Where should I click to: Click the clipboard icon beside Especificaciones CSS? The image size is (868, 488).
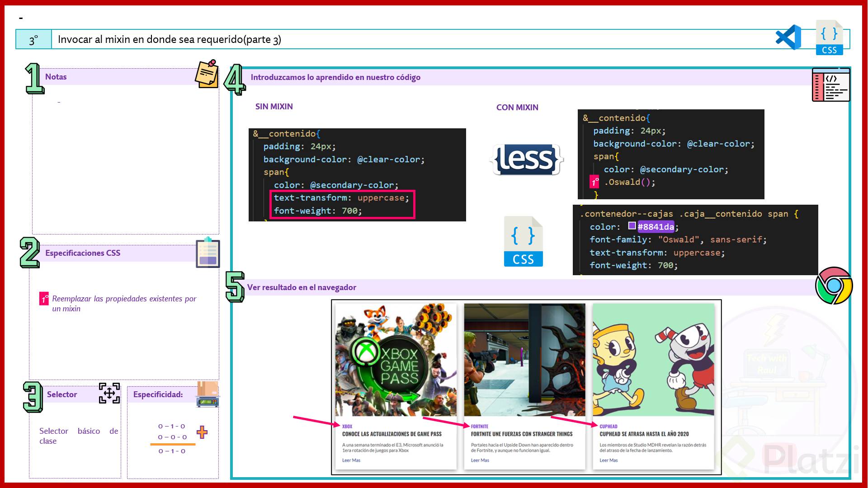click(208, 253)
